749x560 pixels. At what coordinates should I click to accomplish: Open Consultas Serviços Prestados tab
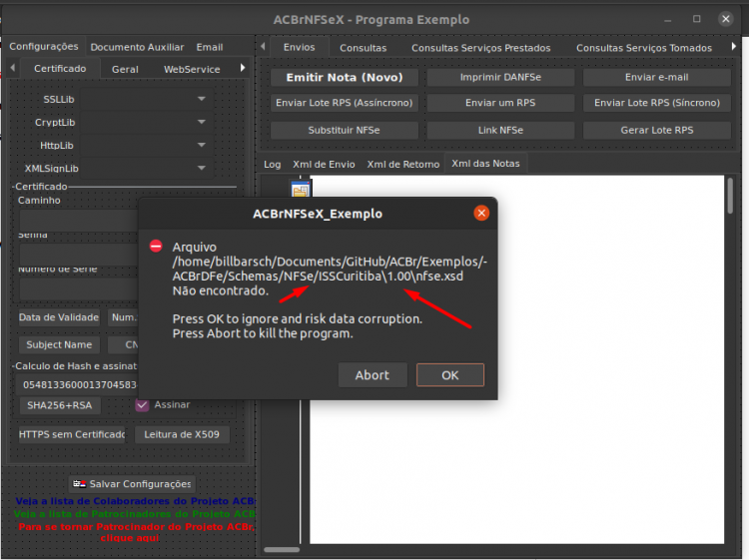[x=481, y=48]
